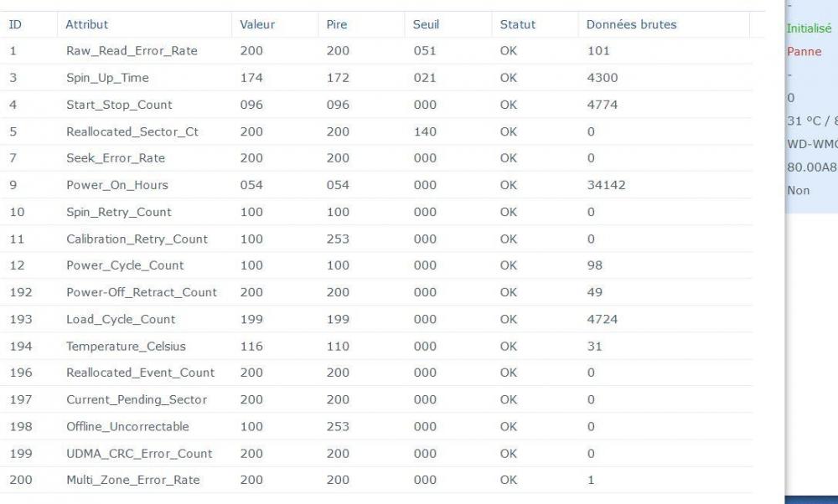Viewport: 838px width, 504px height.
Task: Sort table by the ID column header
Action: pos(15,24)
